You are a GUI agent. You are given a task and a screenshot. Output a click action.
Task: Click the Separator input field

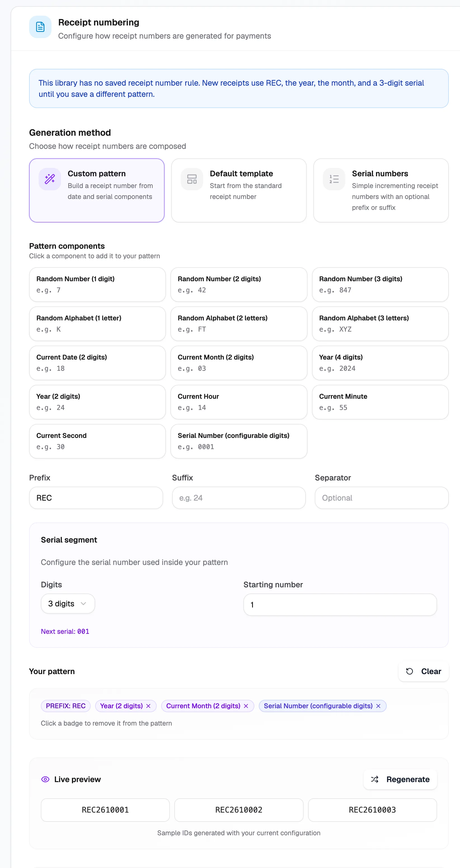tap(381, 498)
